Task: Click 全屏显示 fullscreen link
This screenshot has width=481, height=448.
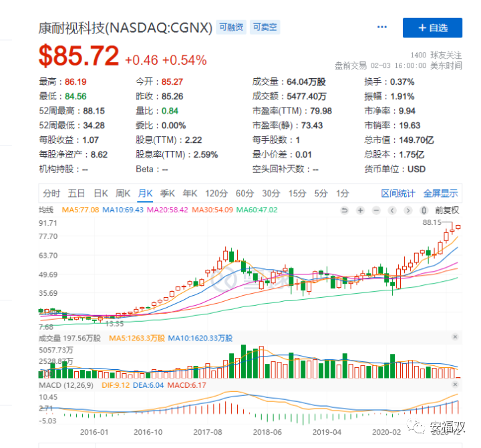Action: point(440,194)
